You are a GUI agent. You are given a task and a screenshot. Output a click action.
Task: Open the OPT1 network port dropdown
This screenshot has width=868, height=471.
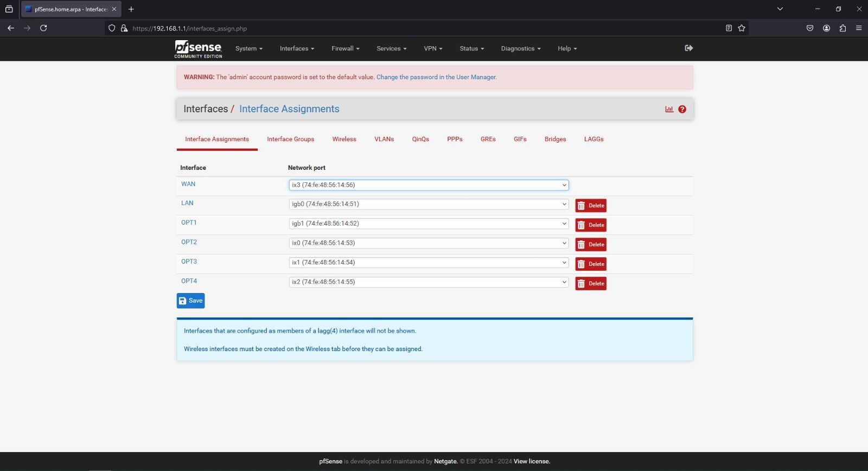(429, 224)
